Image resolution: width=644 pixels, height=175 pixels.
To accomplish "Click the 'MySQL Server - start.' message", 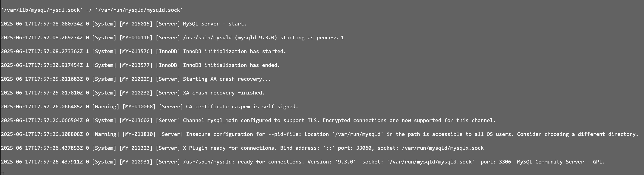I will pyautogui.click(x=215, y=24).
